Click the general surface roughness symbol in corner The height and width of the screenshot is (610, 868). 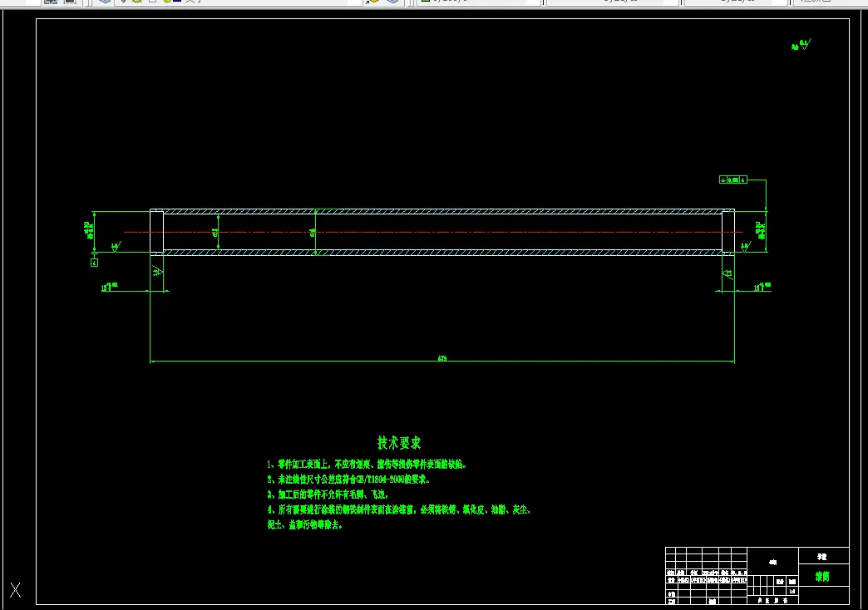801,44
